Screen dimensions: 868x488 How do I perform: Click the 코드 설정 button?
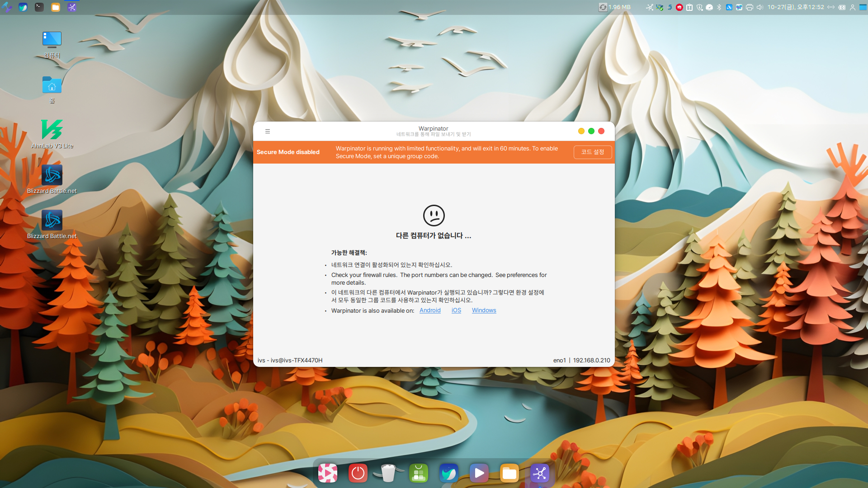[x=592, y=152]
